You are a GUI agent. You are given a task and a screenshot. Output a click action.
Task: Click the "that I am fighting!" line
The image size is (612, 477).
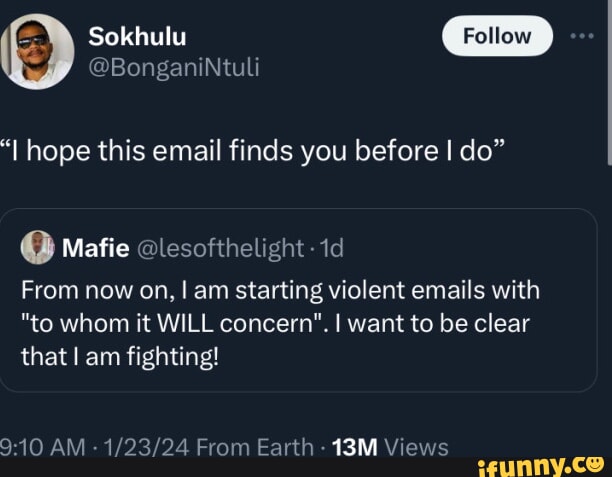(x=118, y=356)
